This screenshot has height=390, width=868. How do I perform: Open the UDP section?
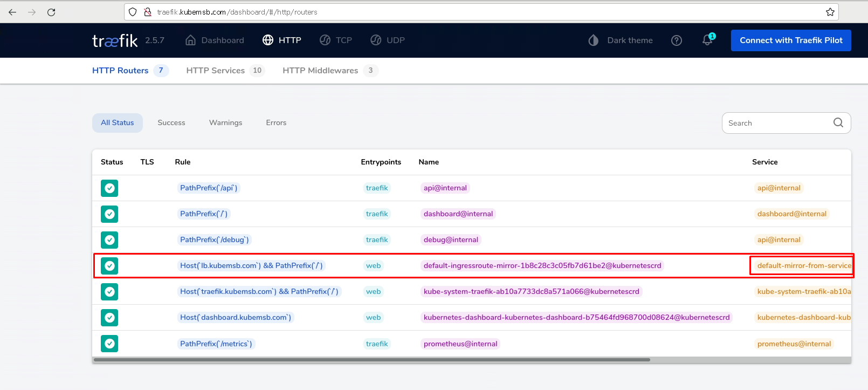(x=388, y=40)
